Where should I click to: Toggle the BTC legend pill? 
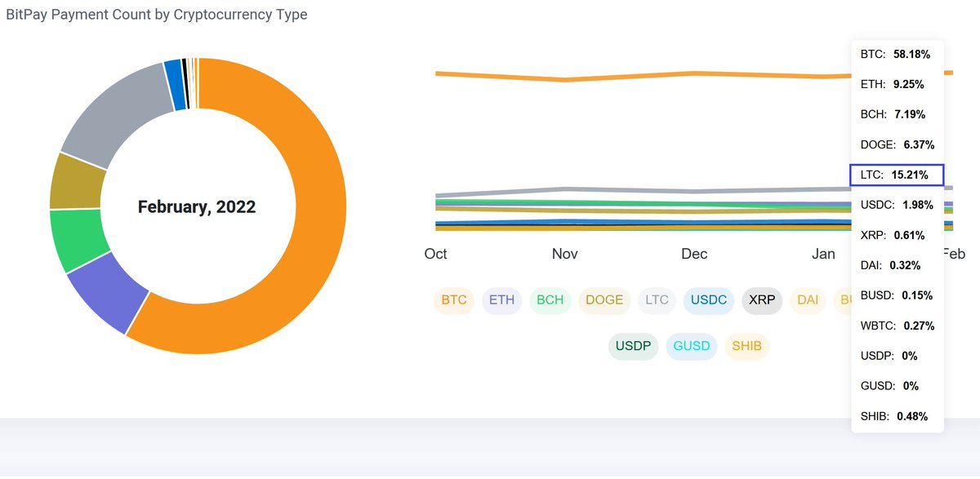pyautogui.click(x=453, y=300)
